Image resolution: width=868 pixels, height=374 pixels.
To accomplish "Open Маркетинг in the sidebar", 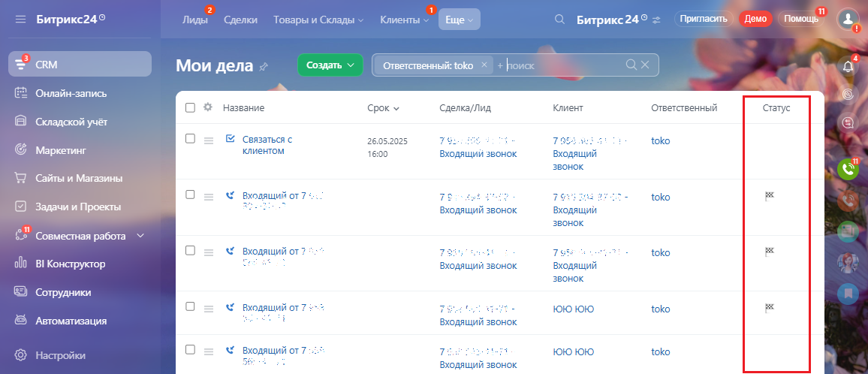I will pos(61,150).
